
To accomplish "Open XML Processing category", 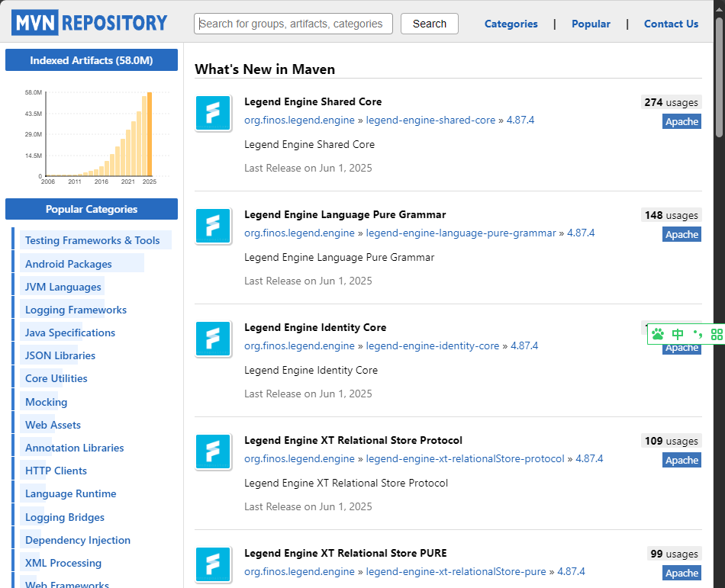I will (63, 563).
